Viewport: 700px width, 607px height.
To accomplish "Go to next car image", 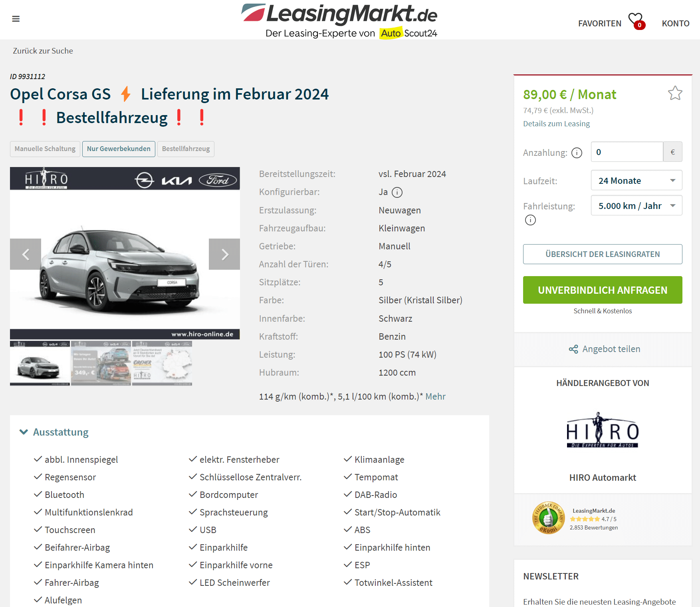I will click(x=224, y=254).
